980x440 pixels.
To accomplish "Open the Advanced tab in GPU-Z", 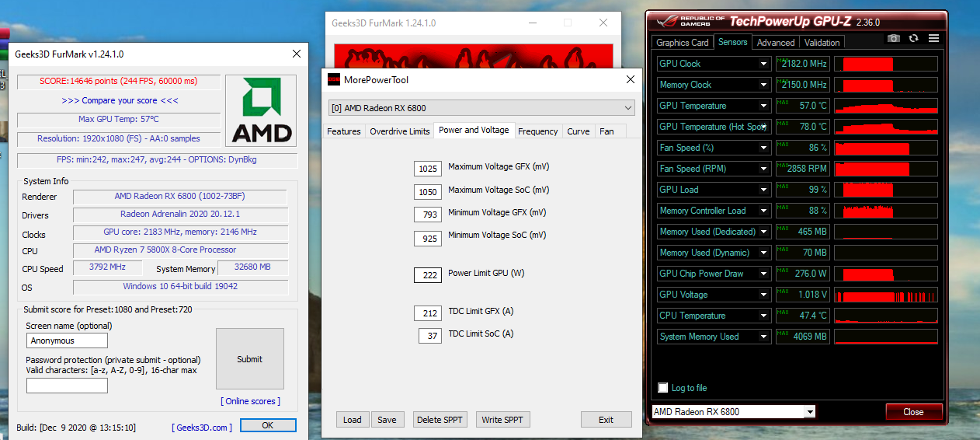I will coord(776,43).
